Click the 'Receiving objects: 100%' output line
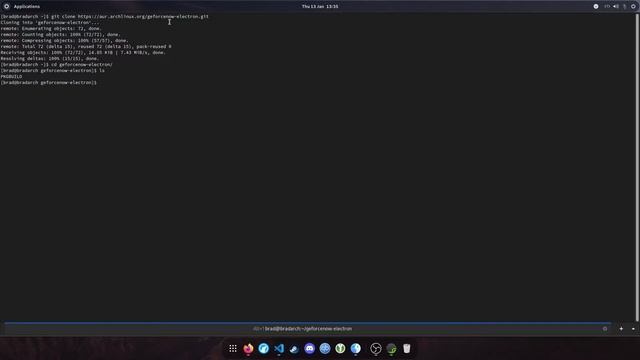640x360 pixels. [83, 53]
